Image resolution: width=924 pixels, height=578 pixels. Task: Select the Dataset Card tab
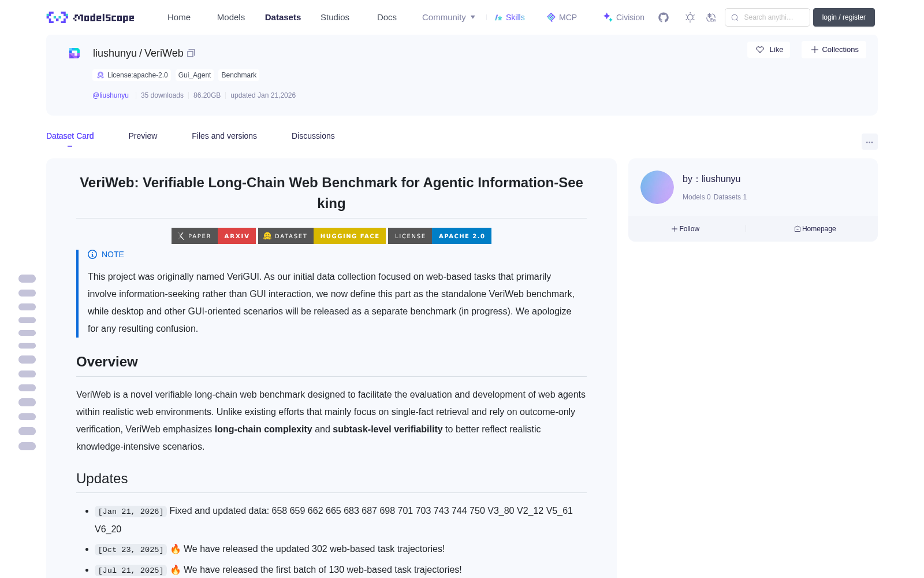click(x=70, y=136)
